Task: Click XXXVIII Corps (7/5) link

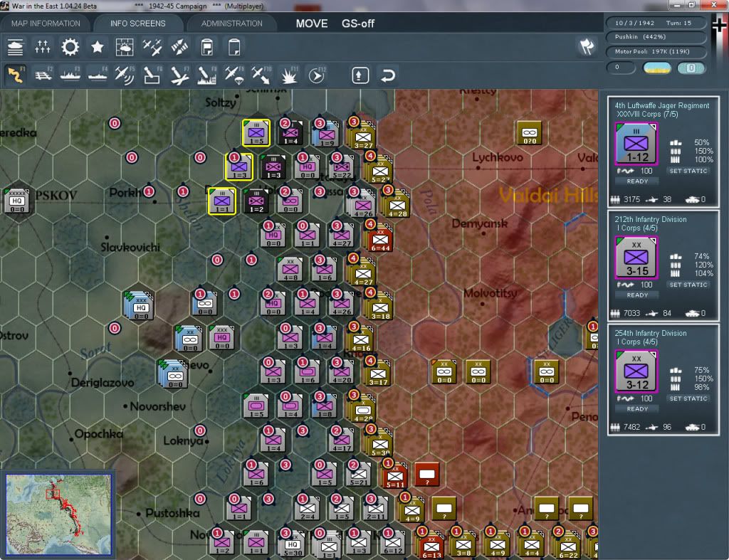Action: [x=647, y=115]
